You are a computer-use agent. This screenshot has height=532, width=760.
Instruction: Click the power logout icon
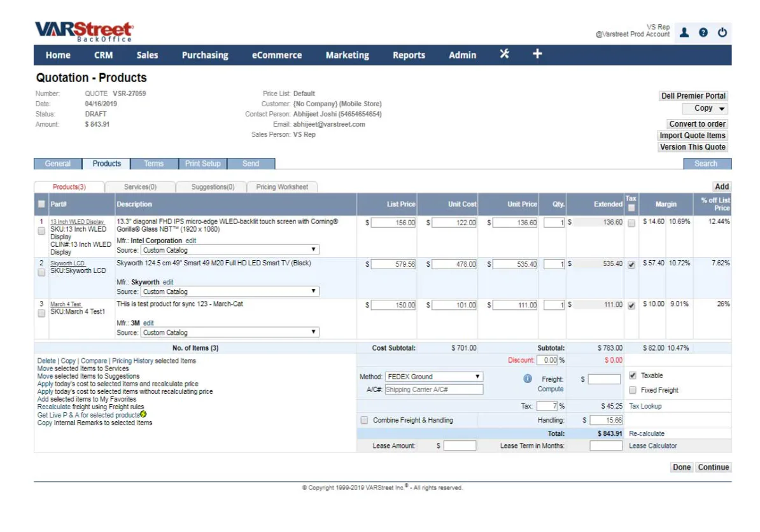722,32
